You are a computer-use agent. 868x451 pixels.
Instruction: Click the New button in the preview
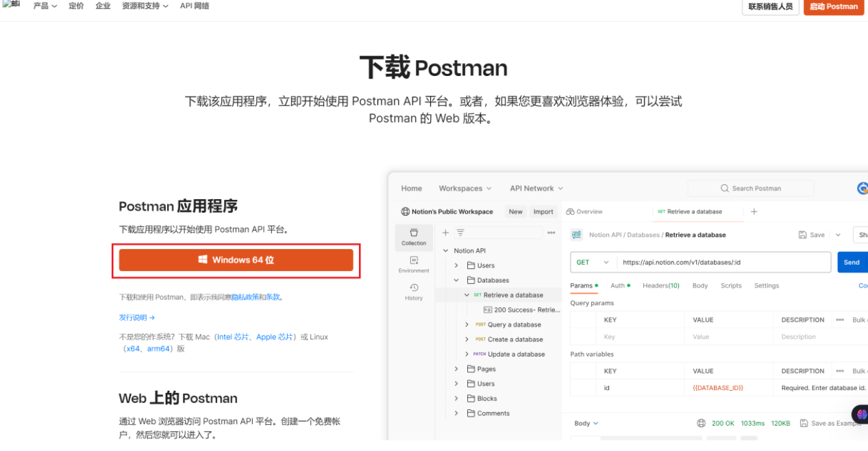(516, 211)
